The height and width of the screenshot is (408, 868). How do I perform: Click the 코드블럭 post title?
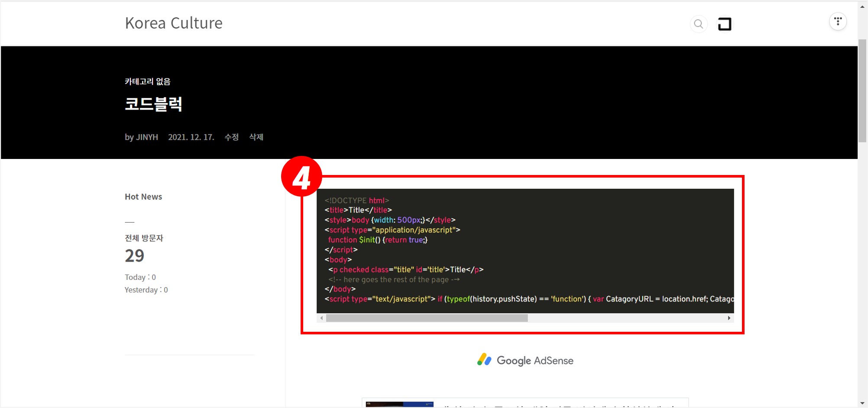click(x=153, y=104)
